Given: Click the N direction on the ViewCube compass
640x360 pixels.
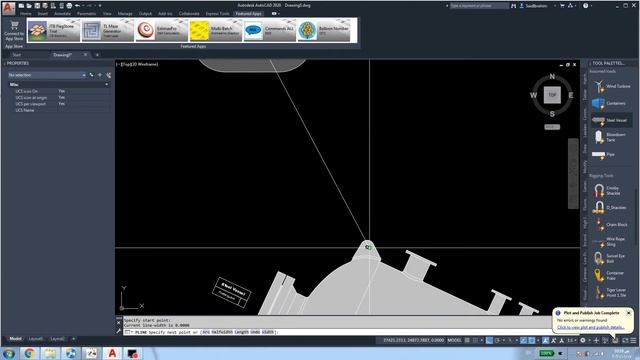Looking at the screenshot, I should pos(552,76).
